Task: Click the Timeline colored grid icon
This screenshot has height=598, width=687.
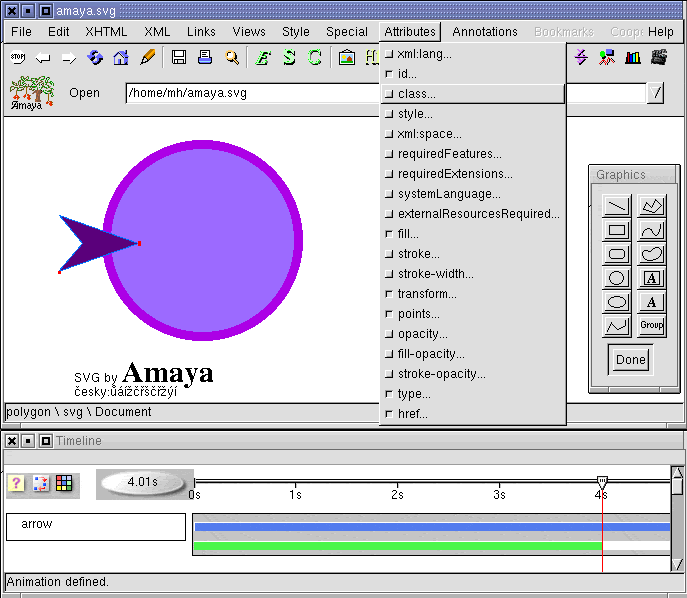Action: click(x=64, y=483)
